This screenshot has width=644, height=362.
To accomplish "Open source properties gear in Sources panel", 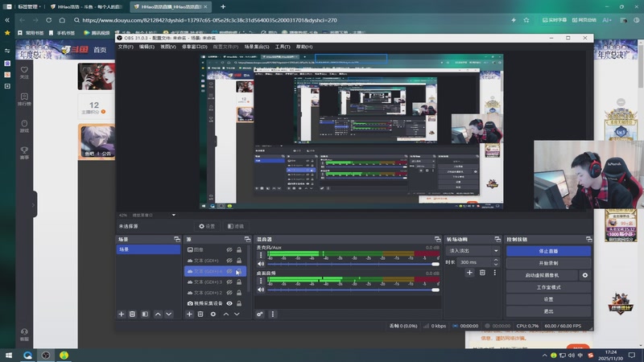I will [x=213, y=314].
